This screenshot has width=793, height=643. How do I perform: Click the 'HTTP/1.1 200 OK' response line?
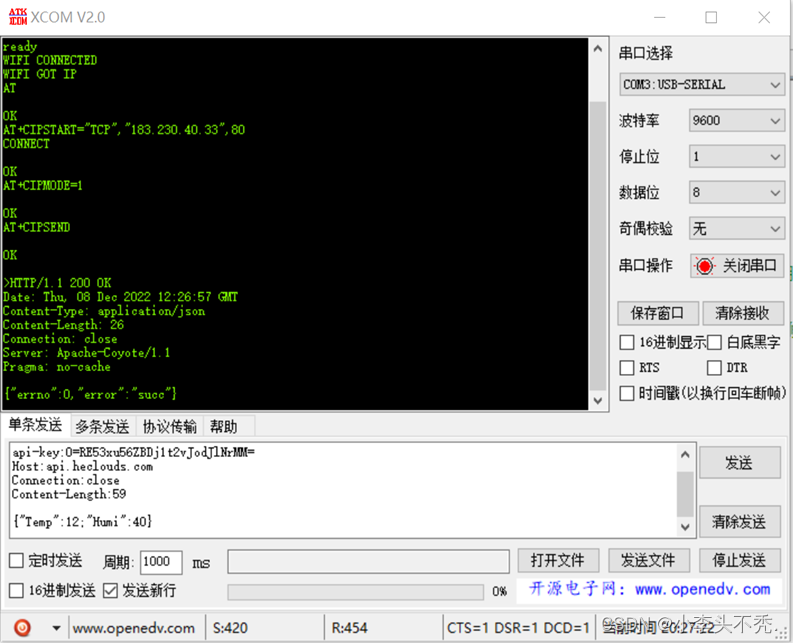tap(57, 283)
